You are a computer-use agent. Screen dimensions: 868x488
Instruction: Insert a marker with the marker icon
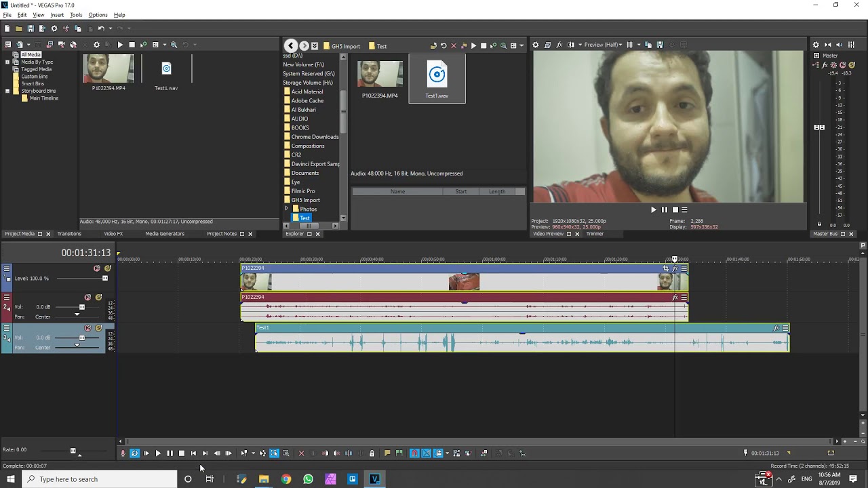coord(387,453)
